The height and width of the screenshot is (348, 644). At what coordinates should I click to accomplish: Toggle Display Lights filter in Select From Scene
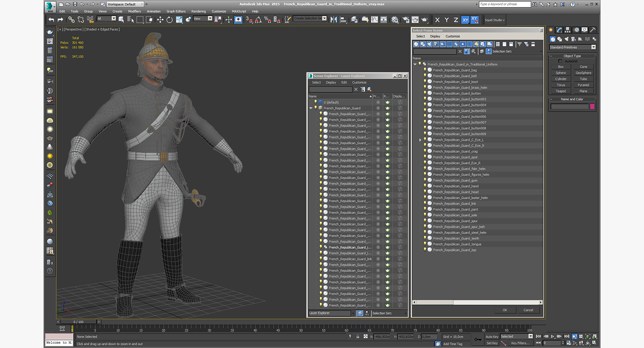click(x=429, y=44)
